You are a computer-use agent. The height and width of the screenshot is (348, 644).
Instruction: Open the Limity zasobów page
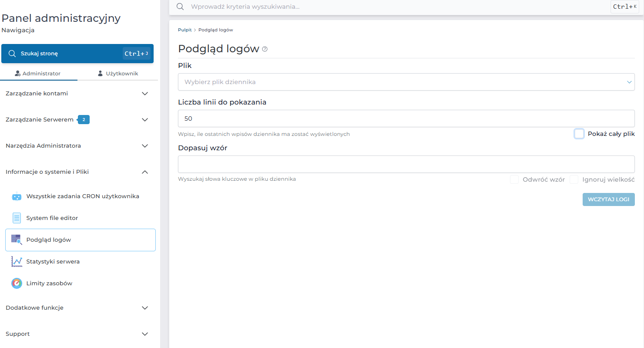click(80, 284)
